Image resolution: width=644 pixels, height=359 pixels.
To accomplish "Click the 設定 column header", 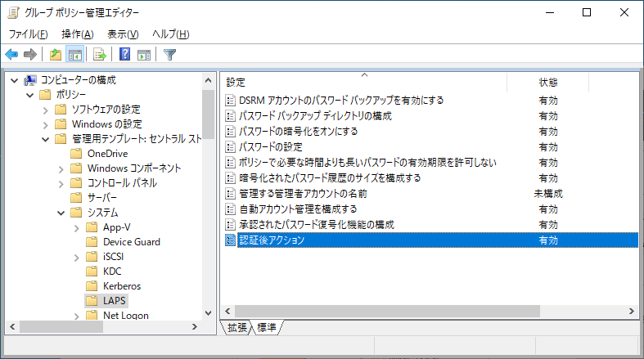I will point(360,83).
